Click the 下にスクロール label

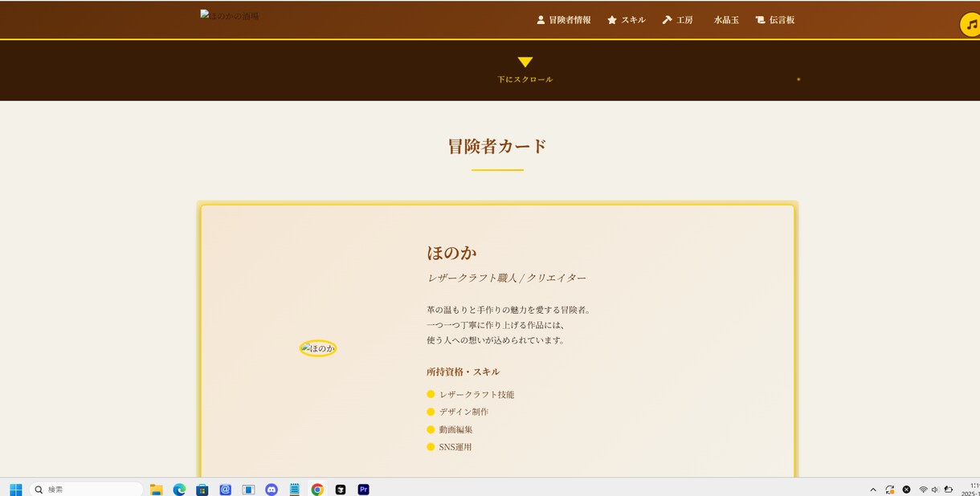tap(525, 79)
